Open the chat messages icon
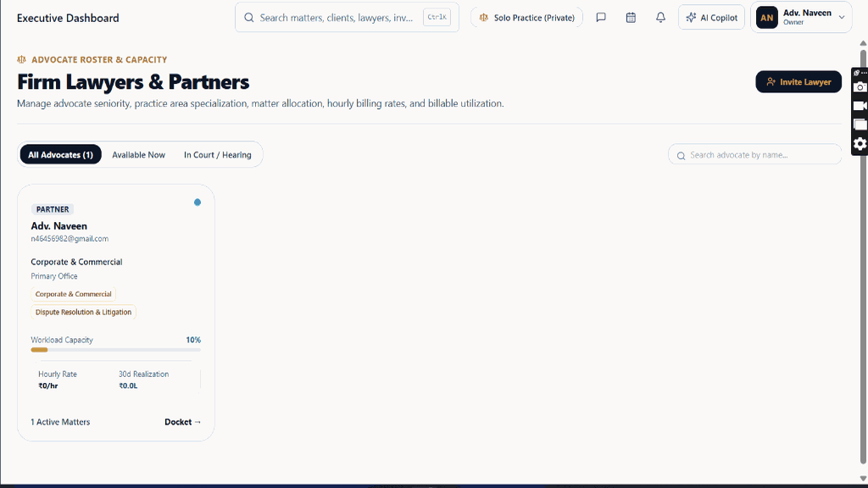The width and height of the screenshot is (868, 488). (601, 18)
